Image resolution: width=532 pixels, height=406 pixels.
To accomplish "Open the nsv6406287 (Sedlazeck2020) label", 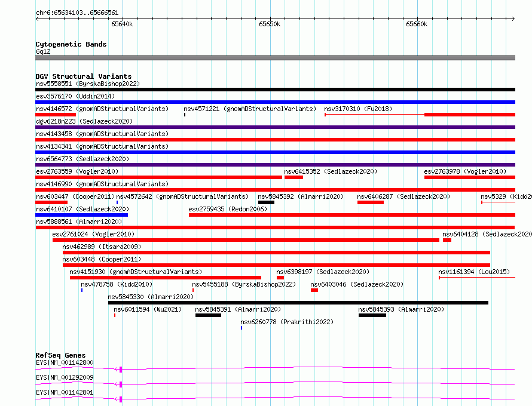I will [403, 196].
